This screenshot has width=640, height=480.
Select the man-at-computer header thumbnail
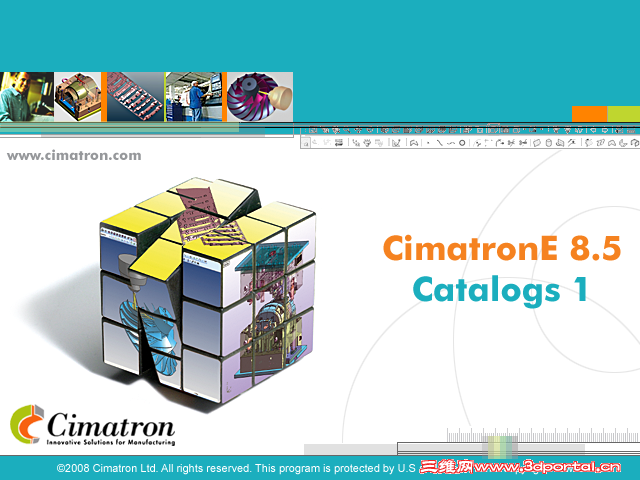27,97
